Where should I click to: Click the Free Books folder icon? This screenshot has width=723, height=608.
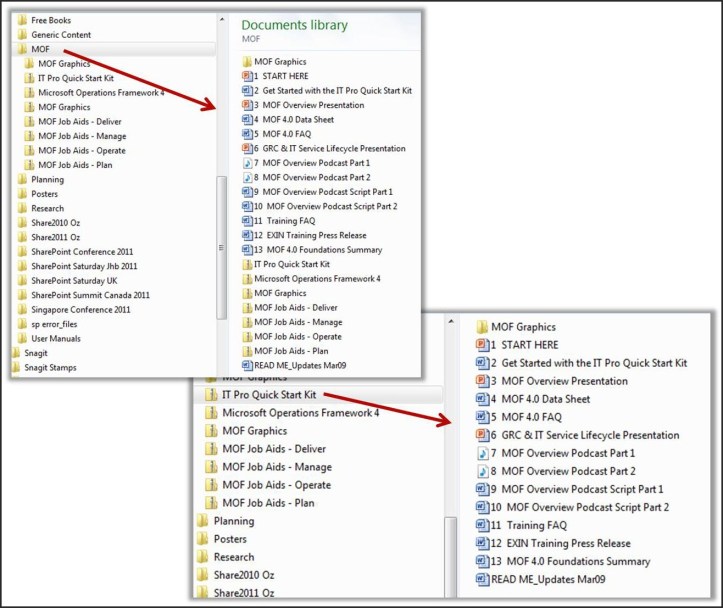click(21, 20)
